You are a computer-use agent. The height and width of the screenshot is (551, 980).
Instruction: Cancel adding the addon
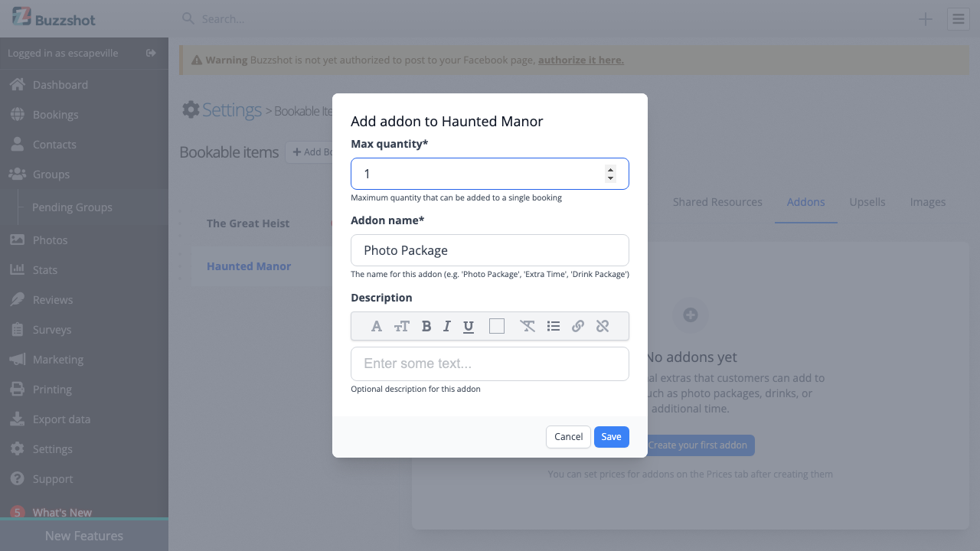pyautogui.click(x=567, y=436)
